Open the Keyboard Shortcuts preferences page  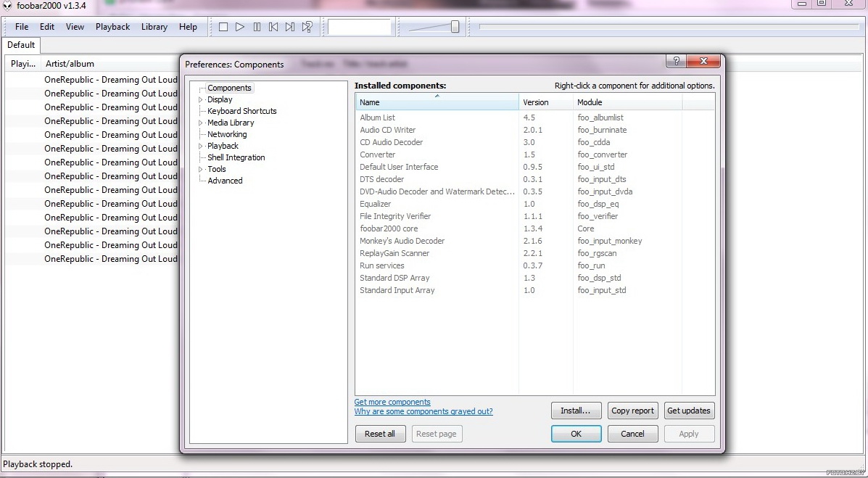click(242, 111)
